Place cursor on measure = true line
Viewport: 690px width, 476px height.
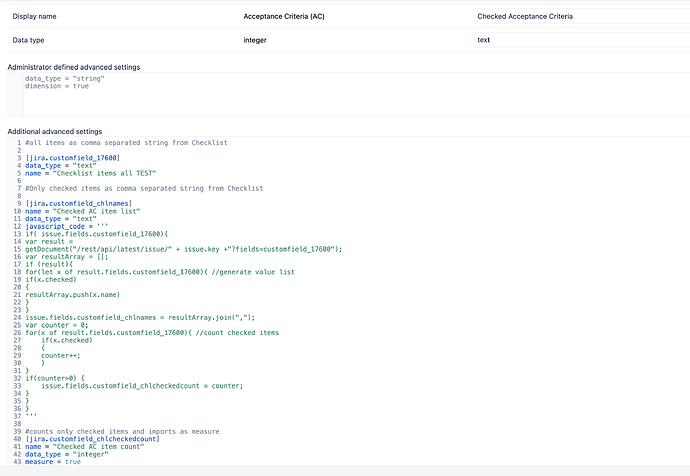pyautogui.click(x=53, y=461)
